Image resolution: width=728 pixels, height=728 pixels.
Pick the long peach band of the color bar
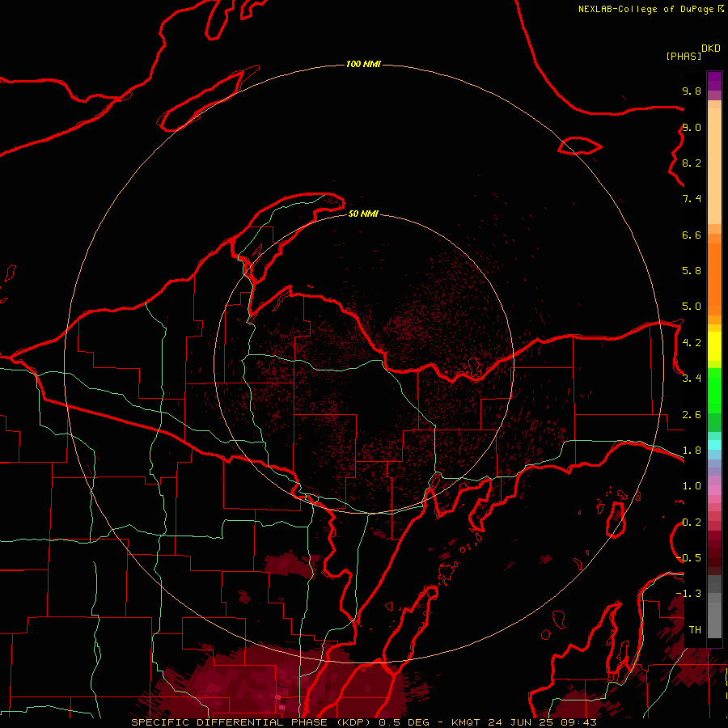tap(714, 166)
